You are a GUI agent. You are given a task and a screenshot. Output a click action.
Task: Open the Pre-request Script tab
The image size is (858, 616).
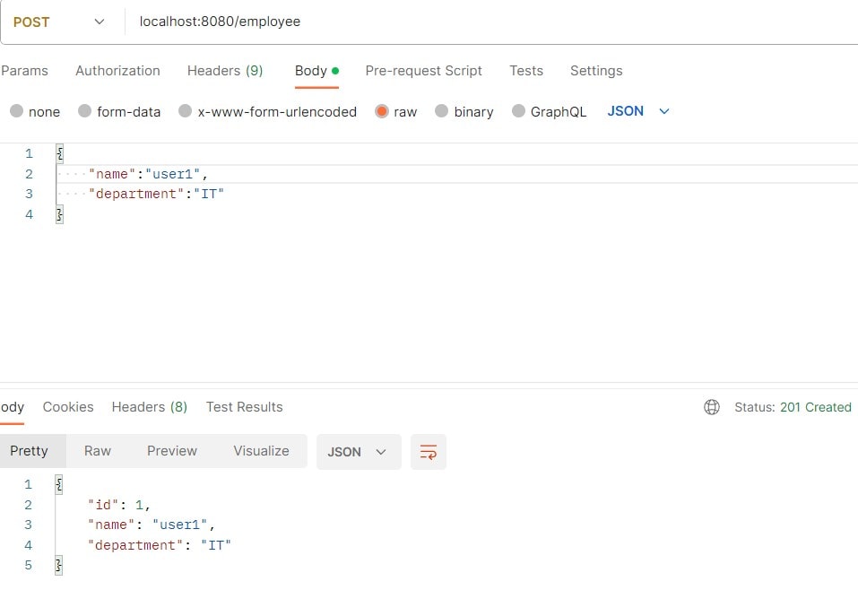click(423, 71)
